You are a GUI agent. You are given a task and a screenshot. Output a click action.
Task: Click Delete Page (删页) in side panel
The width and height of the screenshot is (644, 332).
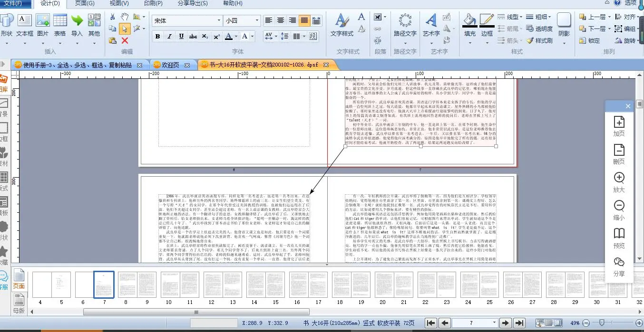(x=619, y=154)
